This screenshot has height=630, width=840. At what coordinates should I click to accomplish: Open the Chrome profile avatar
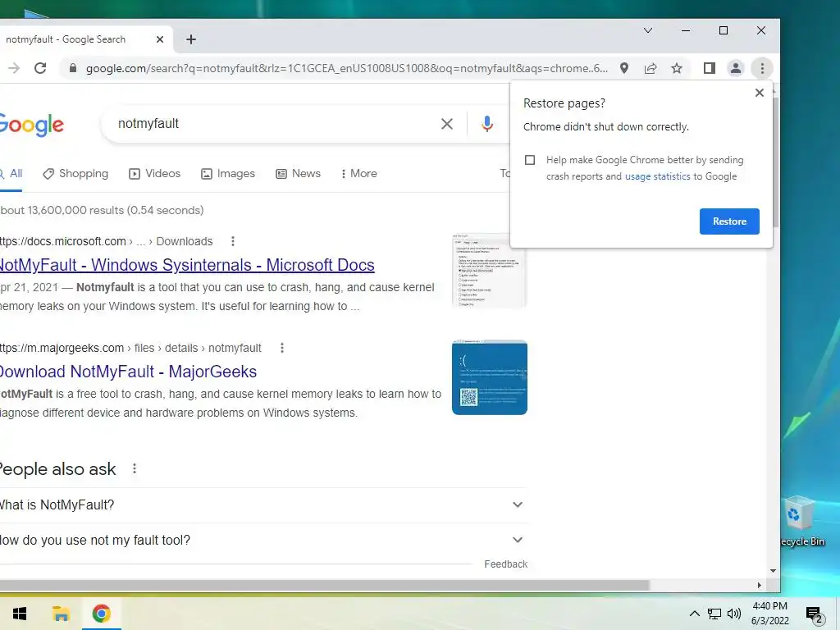pos(736,68)
